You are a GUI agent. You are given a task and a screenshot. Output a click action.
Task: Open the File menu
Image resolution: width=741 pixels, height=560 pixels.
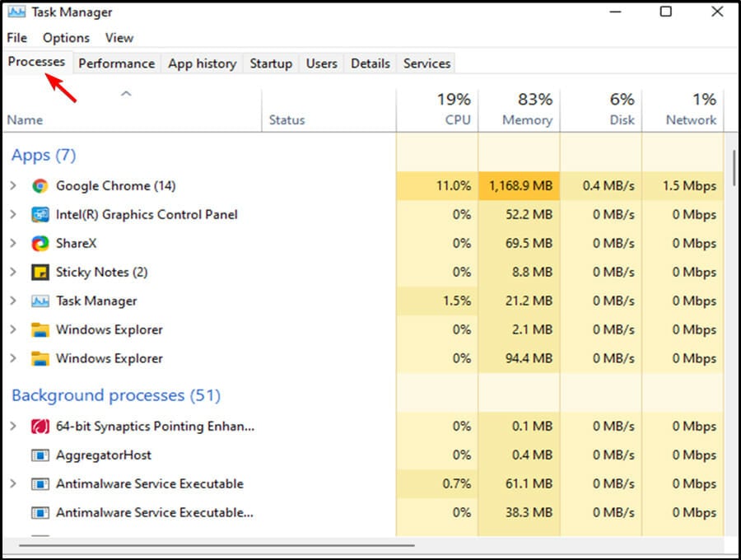pyautogui.click(x=17, y=38)
